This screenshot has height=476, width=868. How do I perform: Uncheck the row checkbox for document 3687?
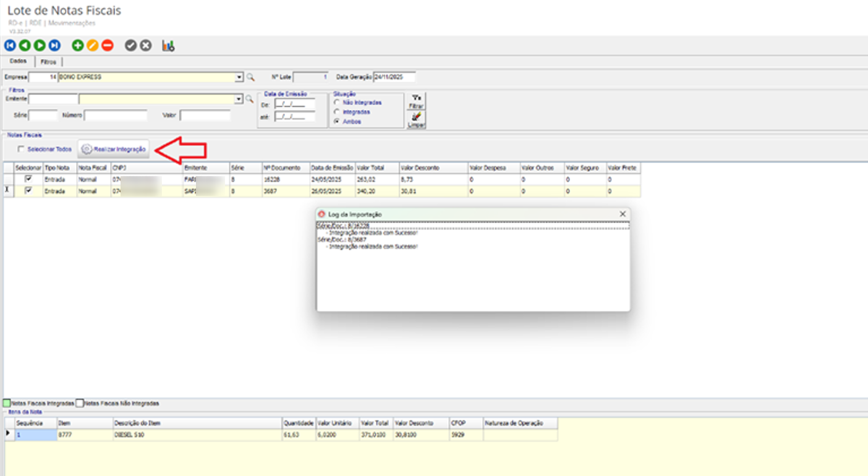tap(28, 190)
